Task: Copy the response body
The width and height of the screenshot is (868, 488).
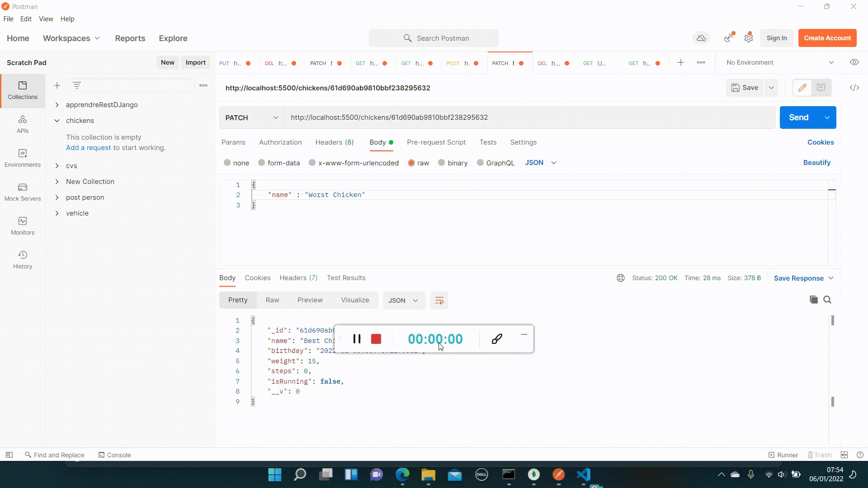Action: (813, 300)
